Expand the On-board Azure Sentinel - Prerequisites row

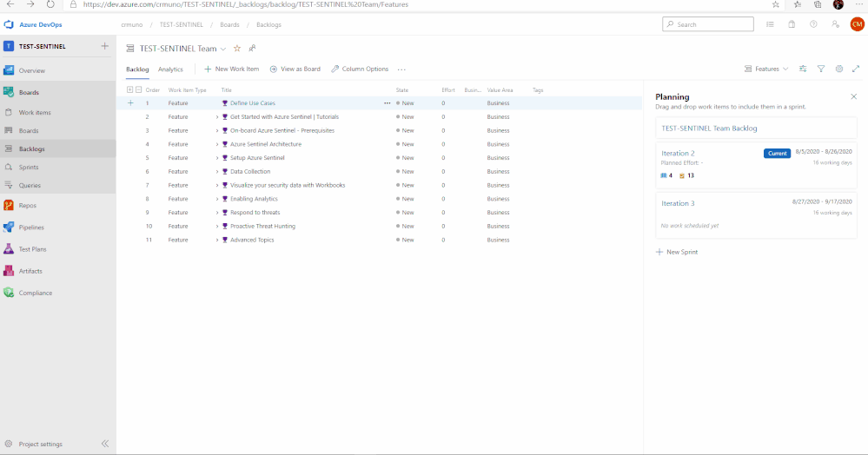coord(217,130)
